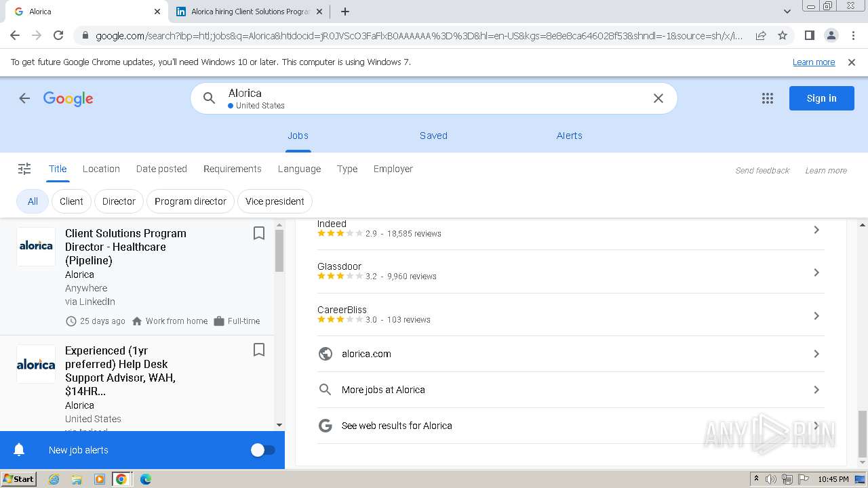Open the browser side panel icon

point(809,35)
